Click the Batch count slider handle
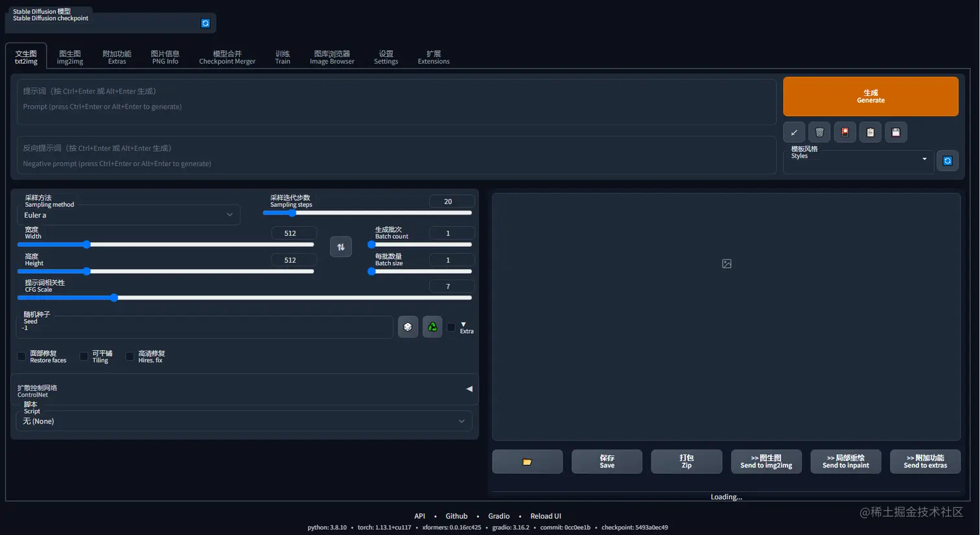 [x=371, y=244]
